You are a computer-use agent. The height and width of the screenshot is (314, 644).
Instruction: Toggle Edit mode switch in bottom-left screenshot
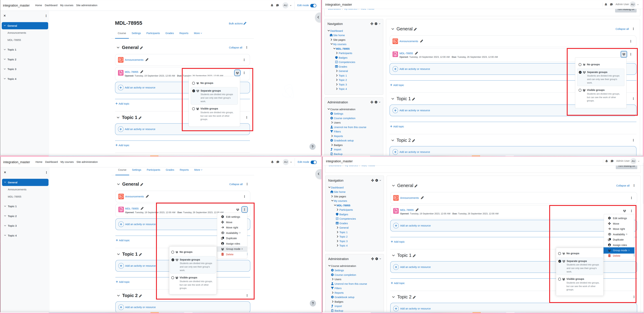click(x=314, y=162)
